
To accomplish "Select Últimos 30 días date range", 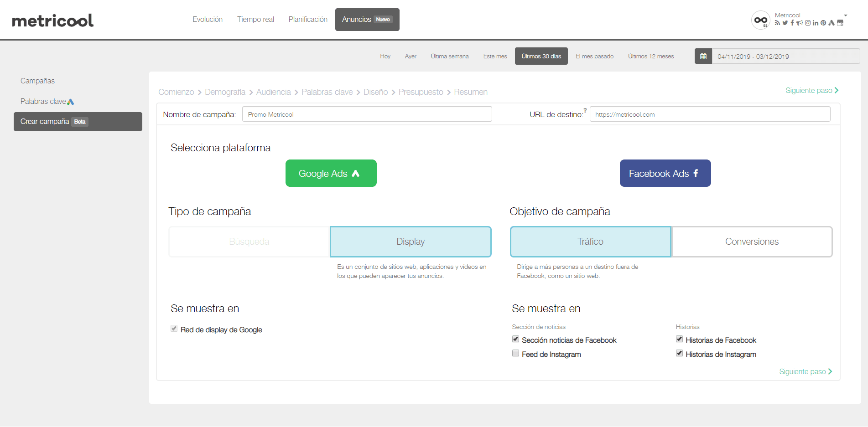I will click(x=541, y=56).
